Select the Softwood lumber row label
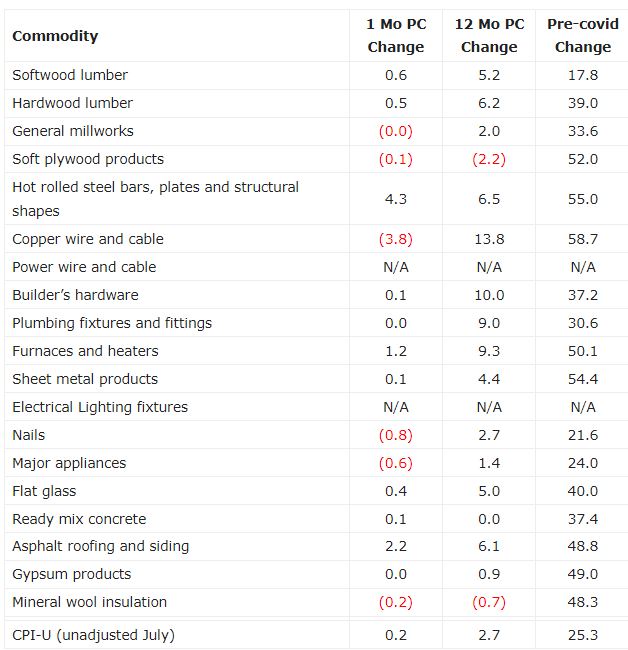Viewport: 628px width, 650px height. pos(70,75)
